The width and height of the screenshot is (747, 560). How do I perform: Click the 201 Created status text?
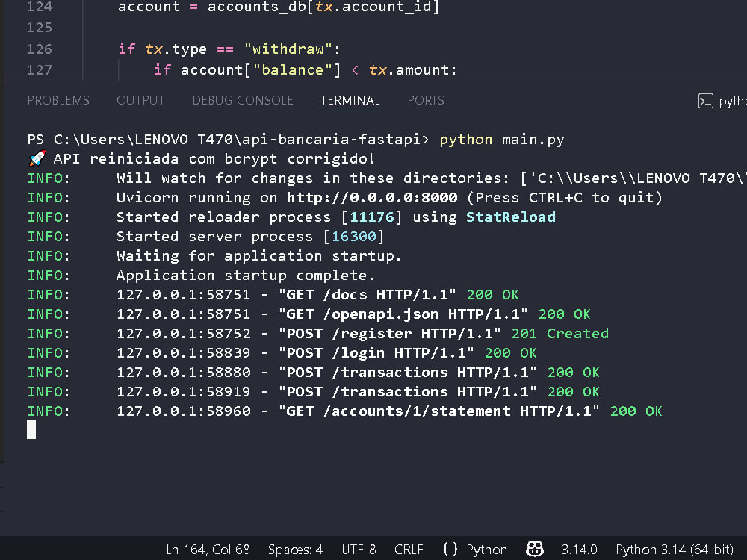coord(560,334)
